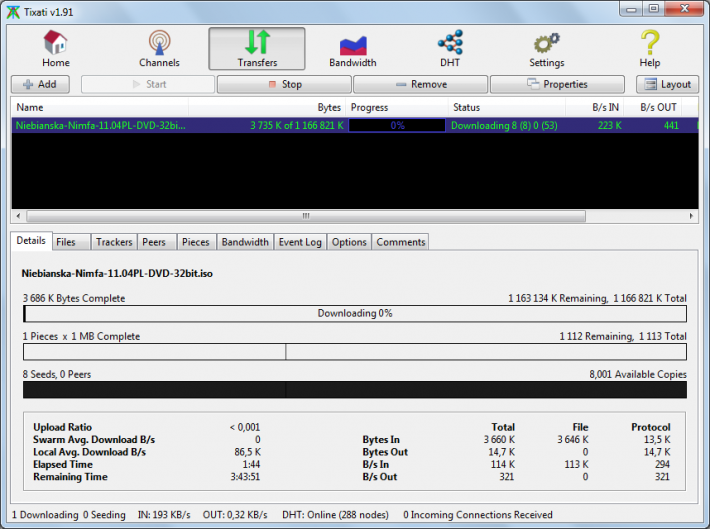Switch to the Peers tab
Image resolution: width=710 pixels, height=529 pixels.
pos(157,242)
